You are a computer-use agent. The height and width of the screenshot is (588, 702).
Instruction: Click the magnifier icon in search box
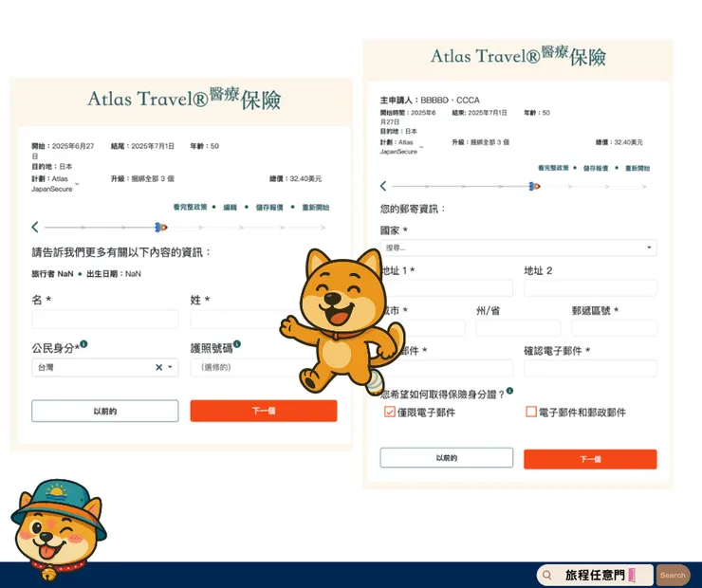point(546,575)
